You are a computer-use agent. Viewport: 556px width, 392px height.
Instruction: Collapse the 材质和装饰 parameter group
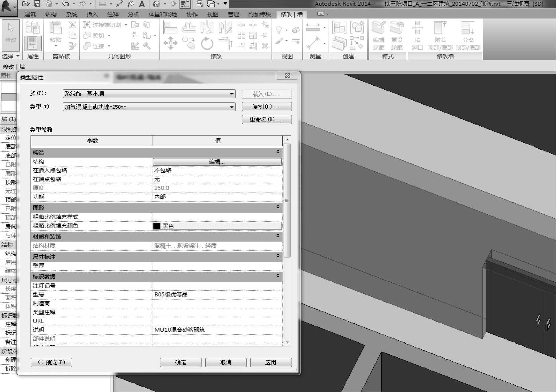tap(278, 236)
